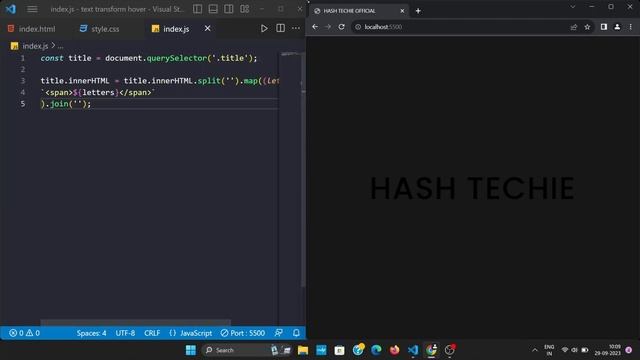Click the horizontal scrollbar in editor

click(x=136, y=322)
